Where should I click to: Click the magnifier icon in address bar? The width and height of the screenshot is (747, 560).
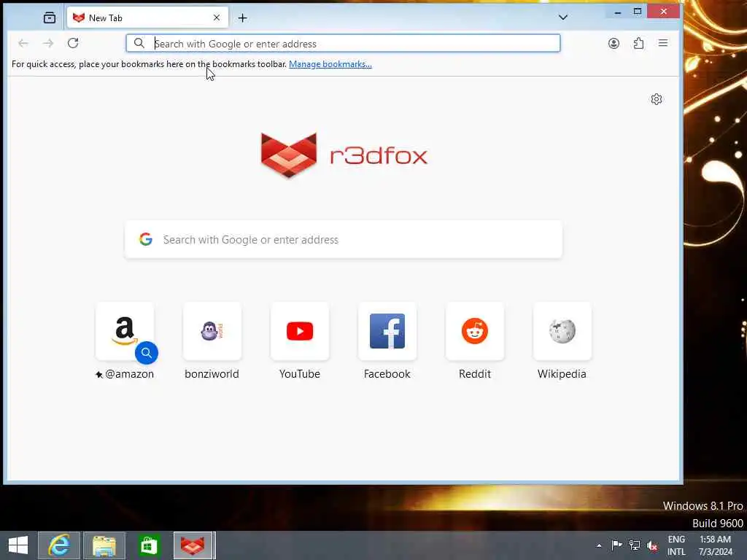pos(139,43)
